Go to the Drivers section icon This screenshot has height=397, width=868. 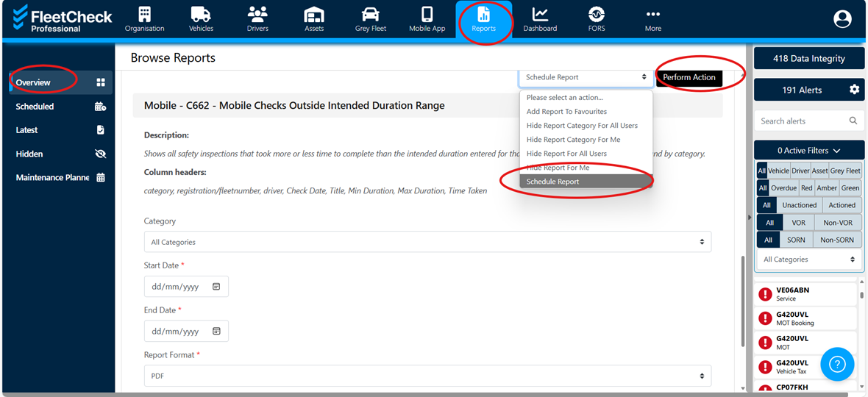tap(257, 15)
